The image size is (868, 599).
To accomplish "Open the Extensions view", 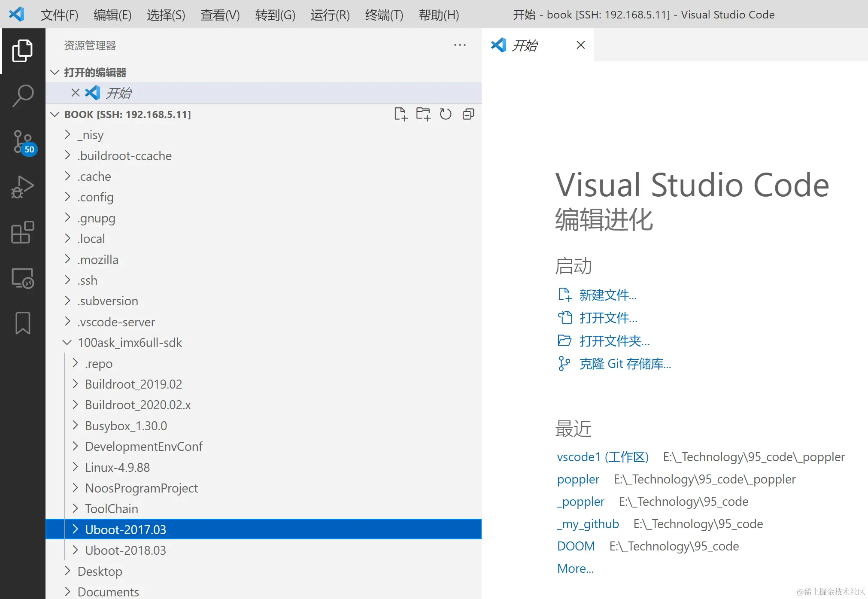I will click(x=23, y=233).
